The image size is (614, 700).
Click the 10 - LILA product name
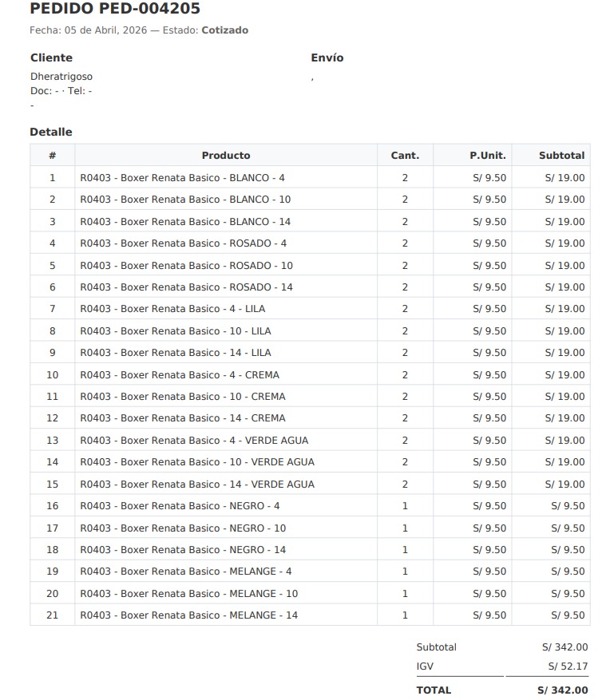(x=175, y=331)
